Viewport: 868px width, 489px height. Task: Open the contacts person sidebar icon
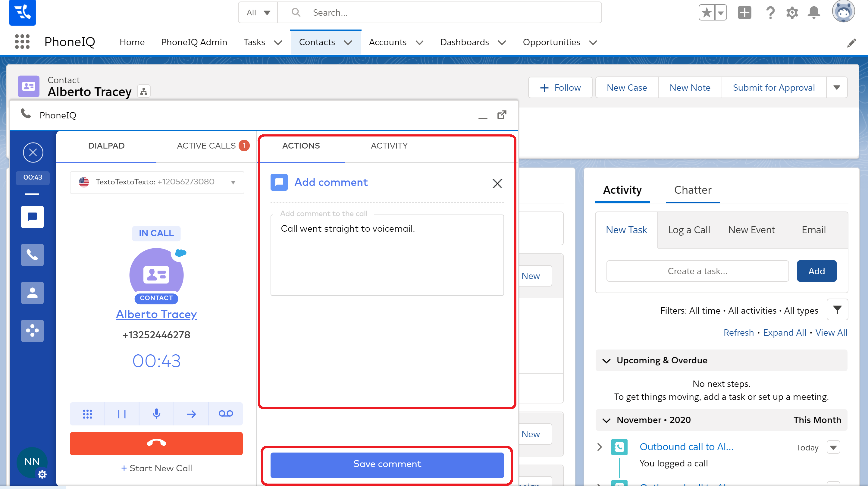(x=32, y=293)
